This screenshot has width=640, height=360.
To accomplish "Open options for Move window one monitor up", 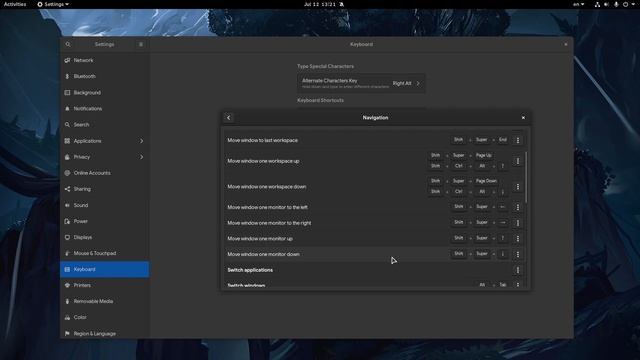I will [x=518, y=238].
